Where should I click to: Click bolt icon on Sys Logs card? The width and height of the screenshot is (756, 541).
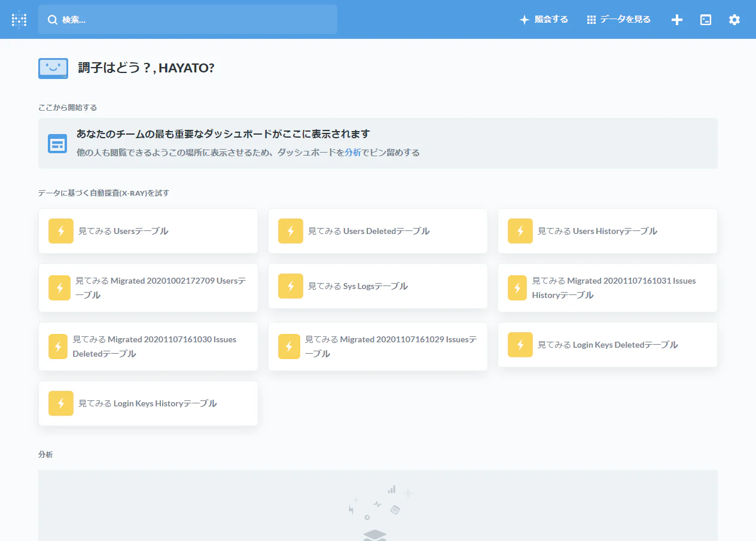pos(291,286)
